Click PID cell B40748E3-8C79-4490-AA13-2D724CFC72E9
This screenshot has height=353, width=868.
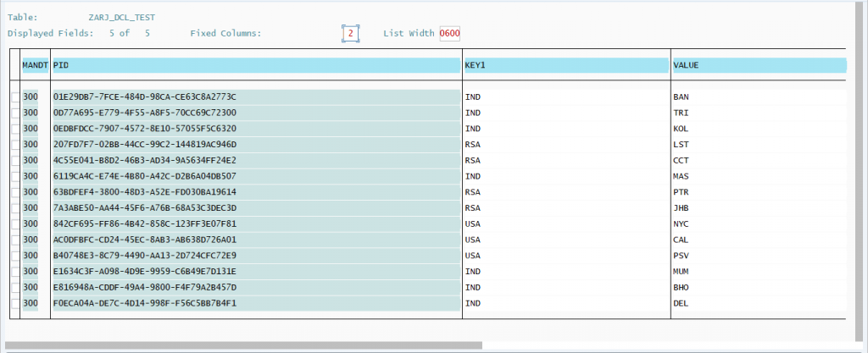pyautogui.click(x=256, y=256)
